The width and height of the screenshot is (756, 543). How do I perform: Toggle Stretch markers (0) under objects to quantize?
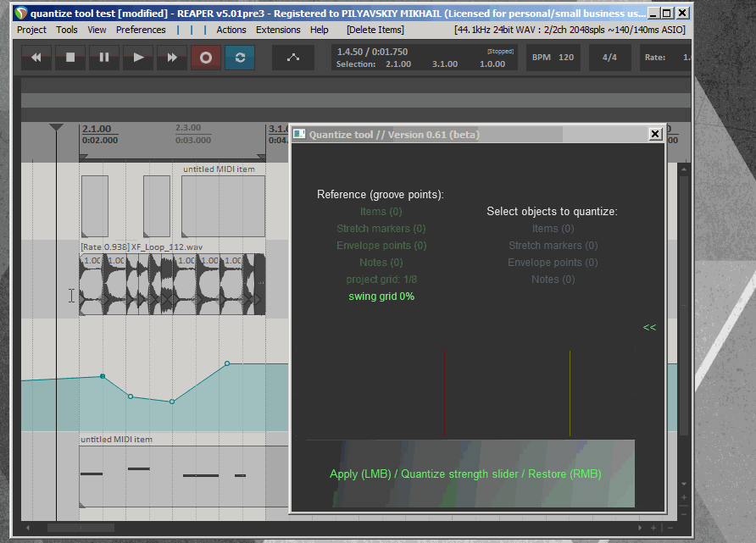[553, 246]
